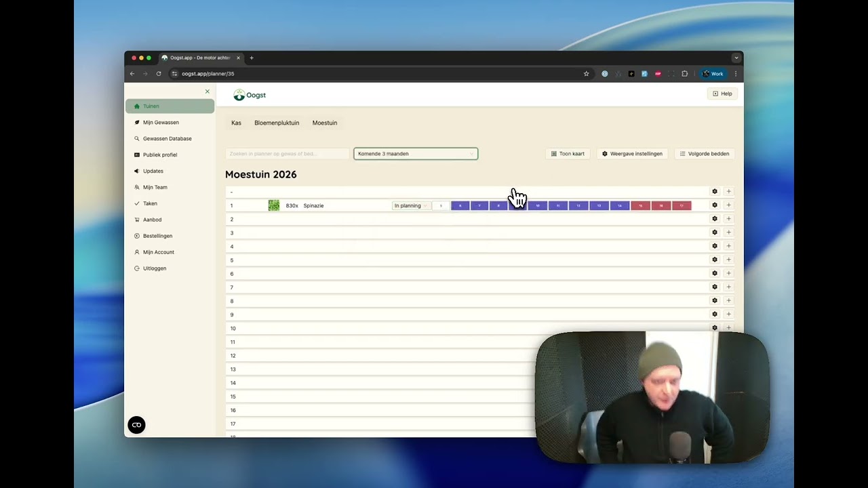868x488 pixels.
Task: Select week 6 cell in Spinazie timeline
Action: [460, 205]
